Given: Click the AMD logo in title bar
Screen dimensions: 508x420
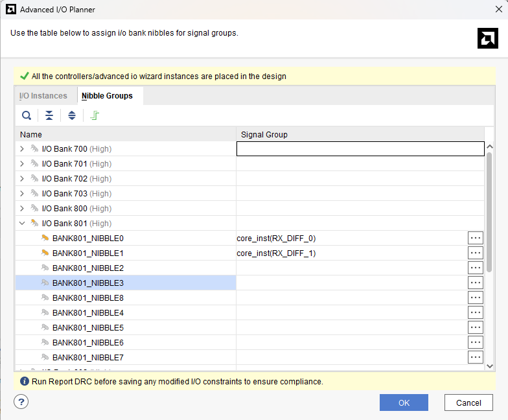Looking at the screenshot, I should [10, 9].
